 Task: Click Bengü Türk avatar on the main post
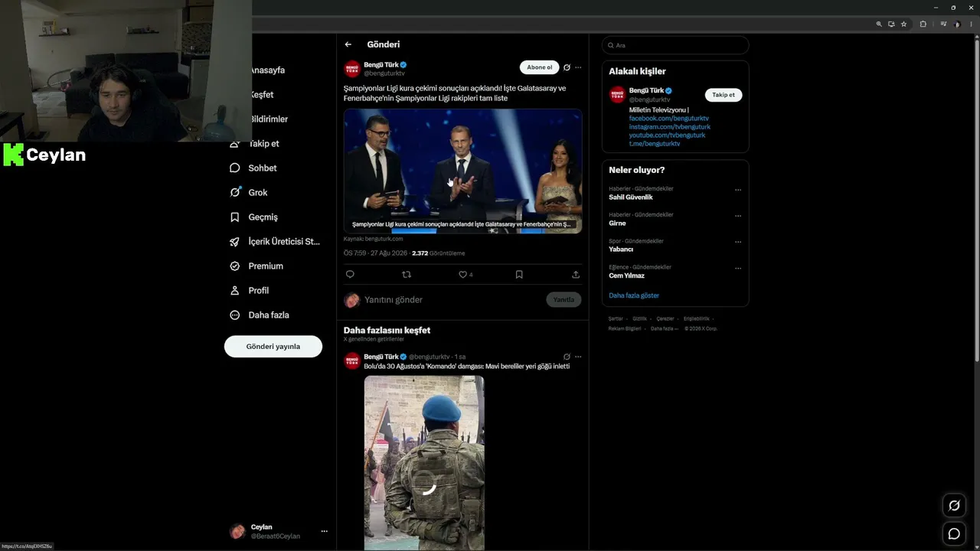(352, 69)
